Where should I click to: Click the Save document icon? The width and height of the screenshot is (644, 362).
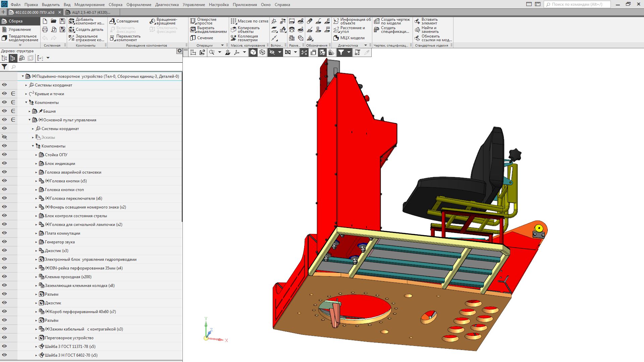click(x=62, y=21)
